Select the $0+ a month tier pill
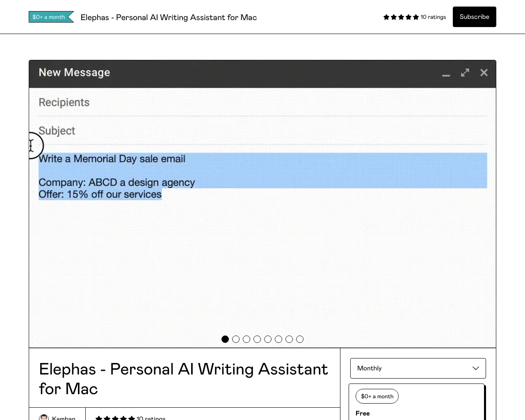Viewport: 525px width, 420px height. [377, 396]
